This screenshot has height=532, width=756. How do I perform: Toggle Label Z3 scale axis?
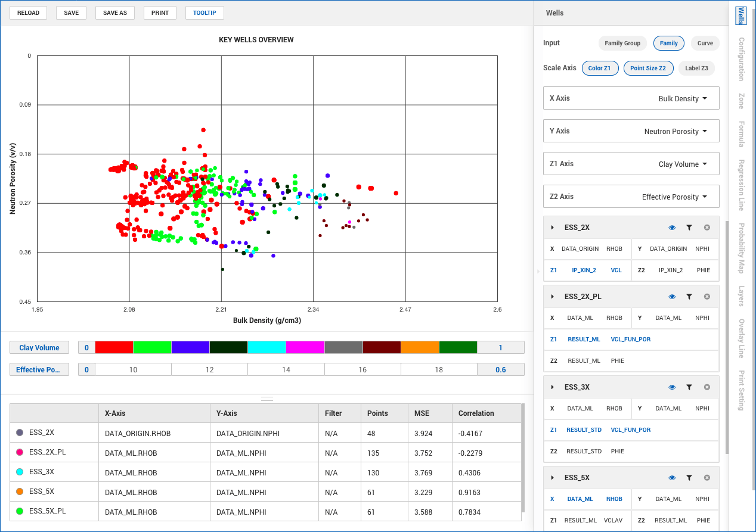[696, 68]
